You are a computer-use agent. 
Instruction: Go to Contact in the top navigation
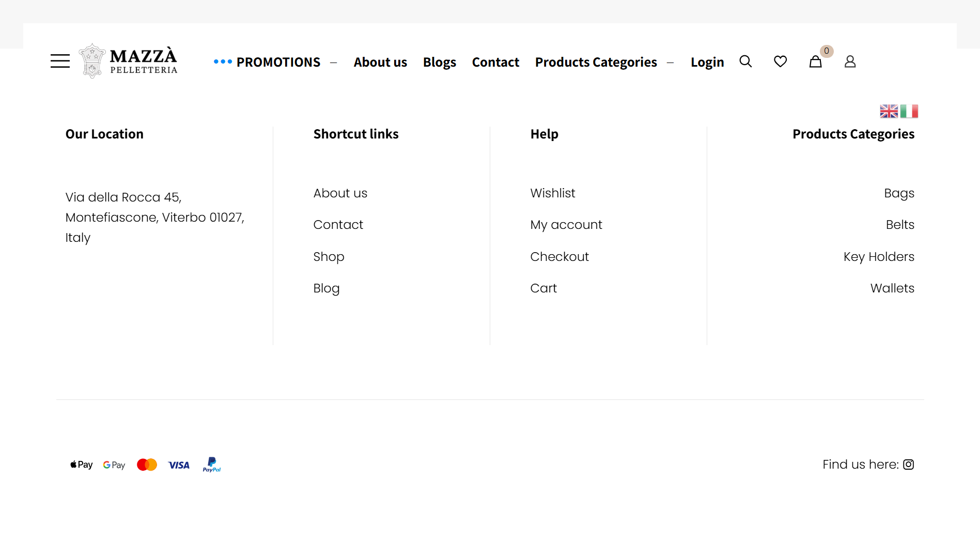tap(495, 62)
